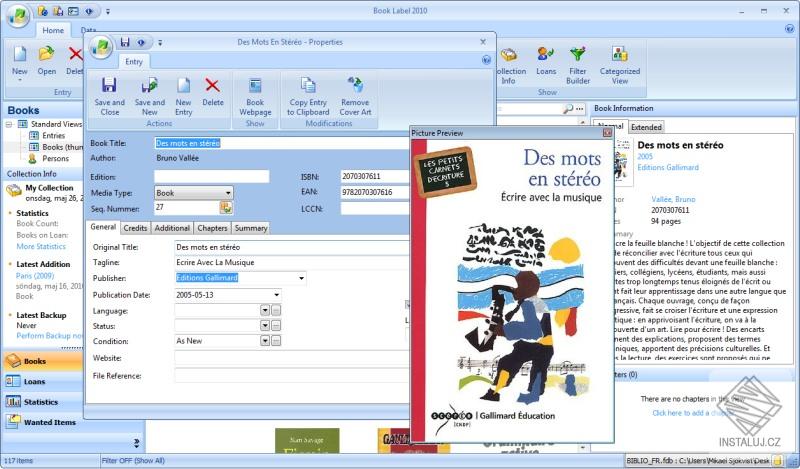This screenshot has height=469, width=800.
Task: Click Save and Close in Properties ribbon
Action: [x=109, y=96]
